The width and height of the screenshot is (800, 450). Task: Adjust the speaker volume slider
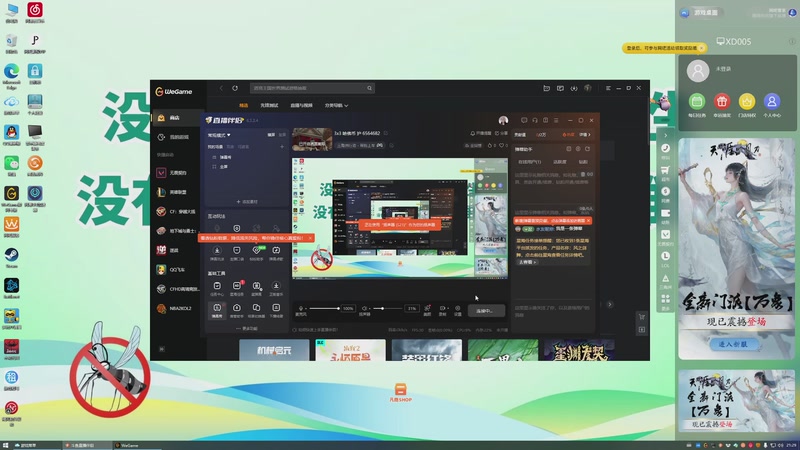tap(388, 308)
